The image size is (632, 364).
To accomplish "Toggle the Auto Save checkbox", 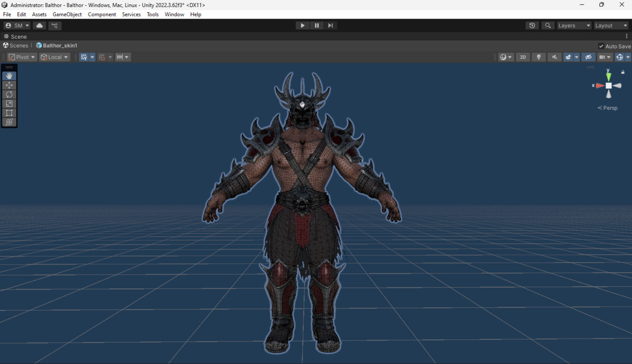I will [x=601, y=46].
